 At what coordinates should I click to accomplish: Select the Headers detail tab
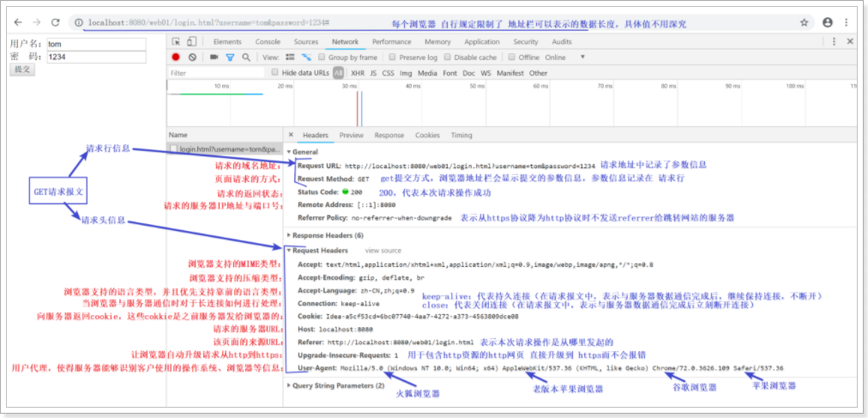[x=316, y=135]
